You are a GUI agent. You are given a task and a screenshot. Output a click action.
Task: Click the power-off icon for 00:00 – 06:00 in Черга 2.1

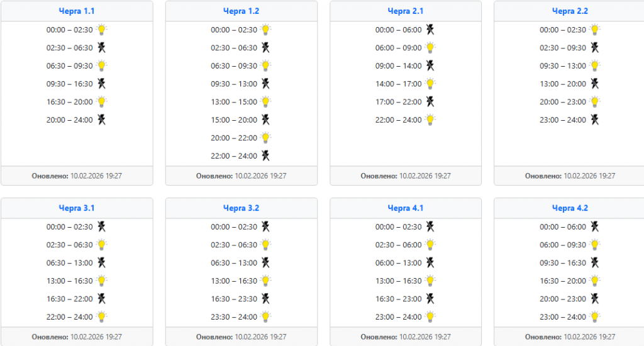(430, 30)
